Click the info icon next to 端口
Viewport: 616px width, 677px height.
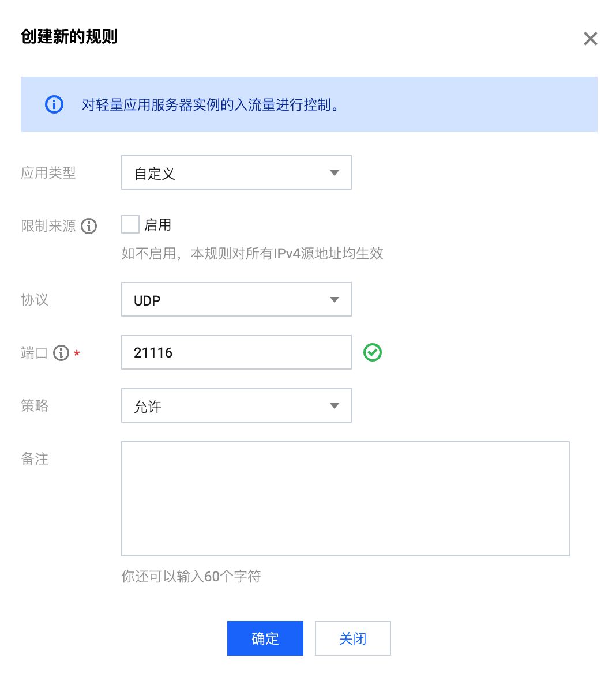[61, 353]
